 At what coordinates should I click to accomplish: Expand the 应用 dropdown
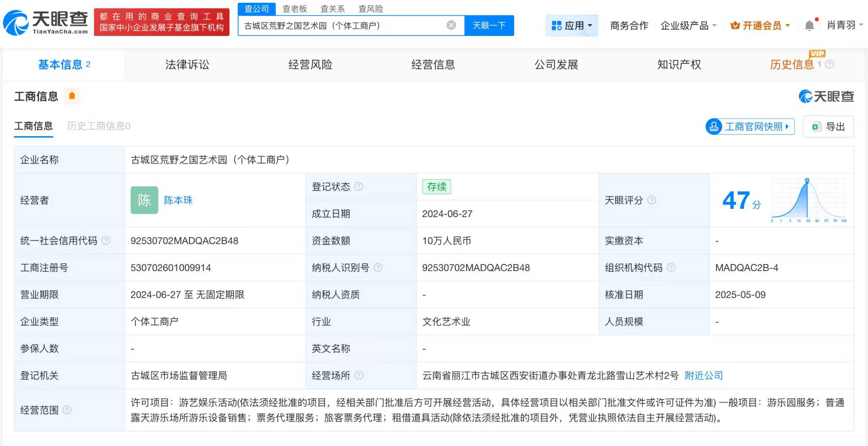point(572,25)
